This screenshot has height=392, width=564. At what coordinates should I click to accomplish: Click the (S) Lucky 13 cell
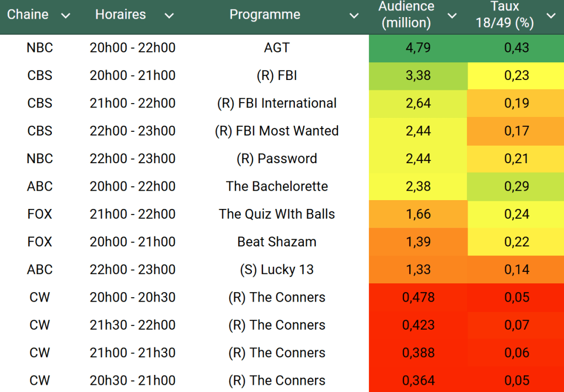(x=277, y=270)
